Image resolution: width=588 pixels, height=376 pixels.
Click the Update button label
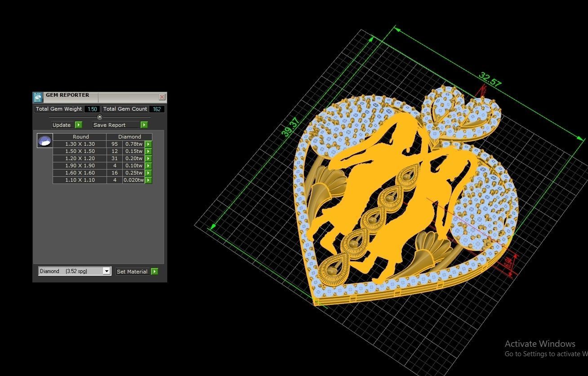pyautogui.click(x=62, y=125)
